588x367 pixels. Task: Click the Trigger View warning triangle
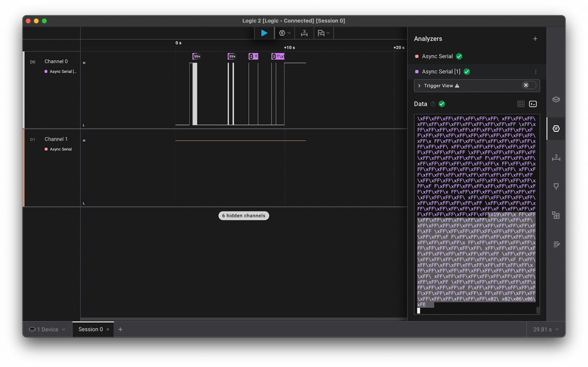point(457,86)
